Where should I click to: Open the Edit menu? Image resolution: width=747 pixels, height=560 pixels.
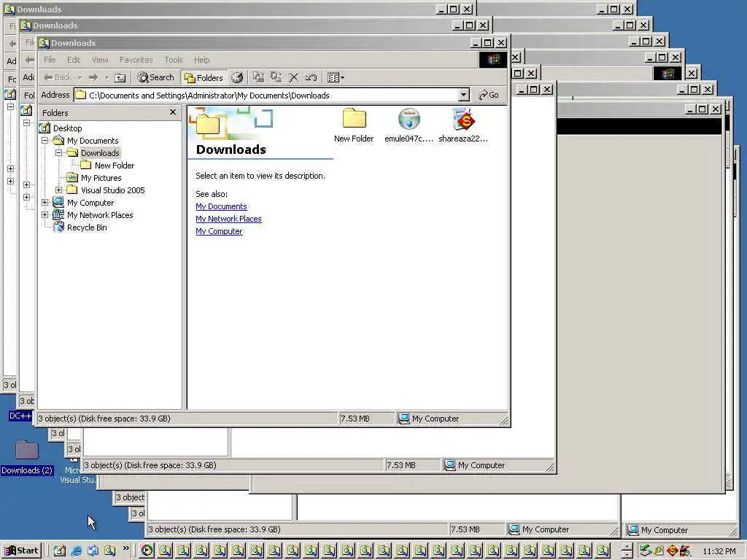tap(74, 60)
